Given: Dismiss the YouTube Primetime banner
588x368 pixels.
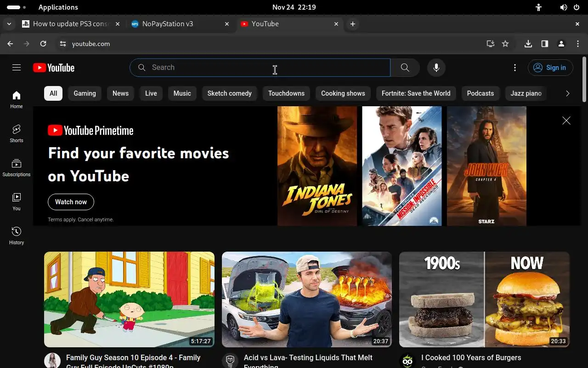Looking at the screenshot, I should (566, 121).
